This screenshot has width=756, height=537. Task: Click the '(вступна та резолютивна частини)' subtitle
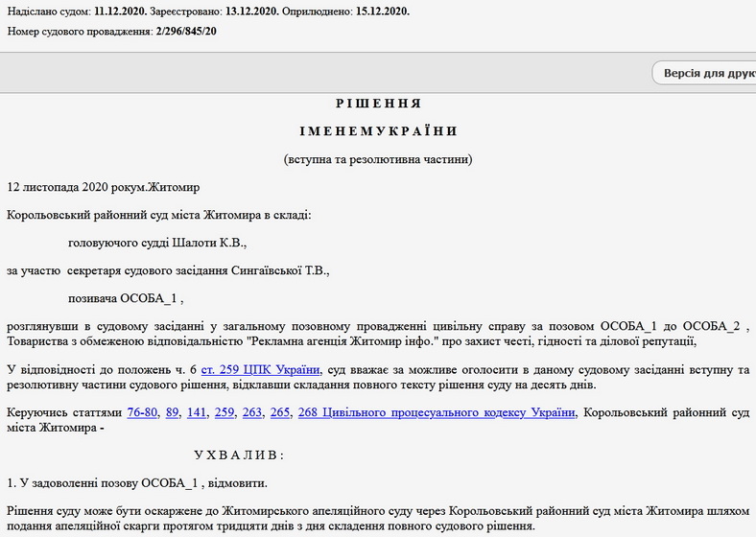(378, 159)
